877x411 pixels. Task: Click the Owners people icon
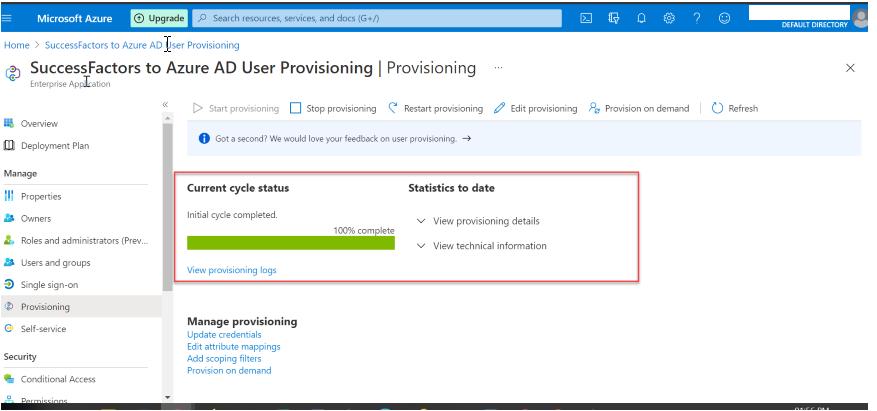[8, 218]
